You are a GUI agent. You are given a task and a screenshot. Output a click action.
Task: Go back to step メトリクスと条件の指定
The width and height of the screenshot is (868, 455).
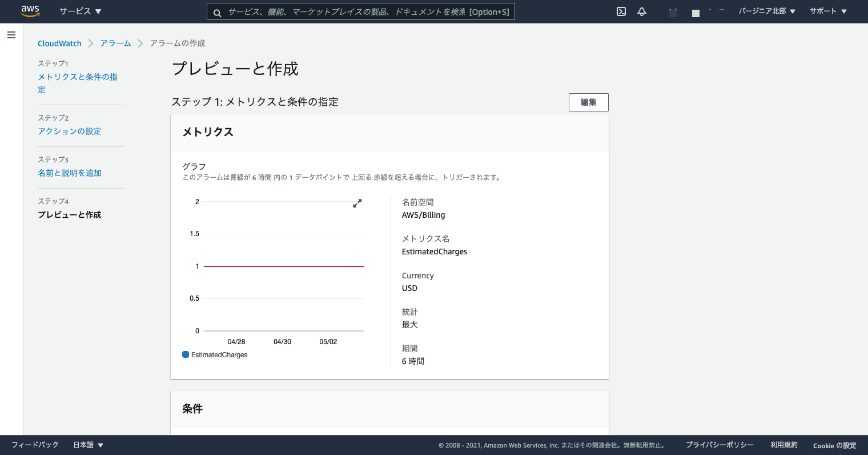pos(78,83)
